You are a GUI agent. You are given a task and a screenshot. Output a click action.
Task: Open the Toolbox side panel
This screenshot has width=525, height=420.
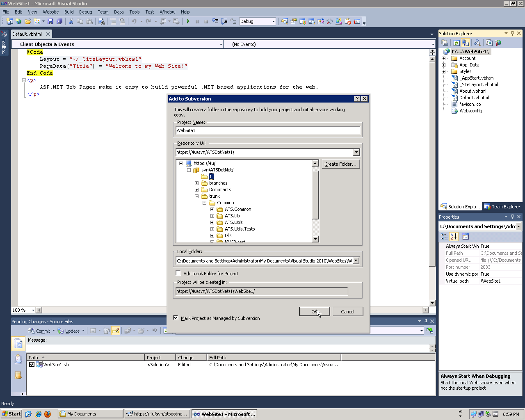pyautogui.click(x=4, y=43)
